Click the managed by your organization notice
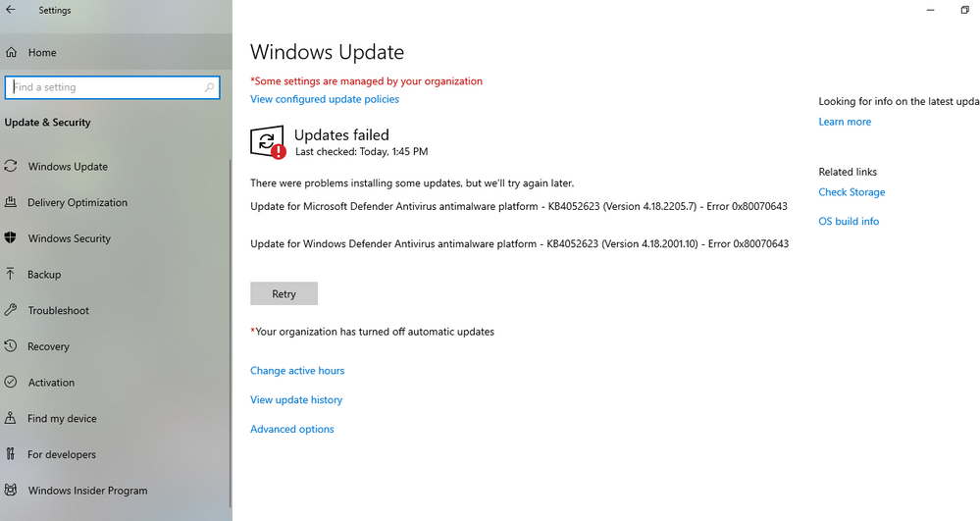Screen dimensions: 980x521 click(x=366, y=81)
